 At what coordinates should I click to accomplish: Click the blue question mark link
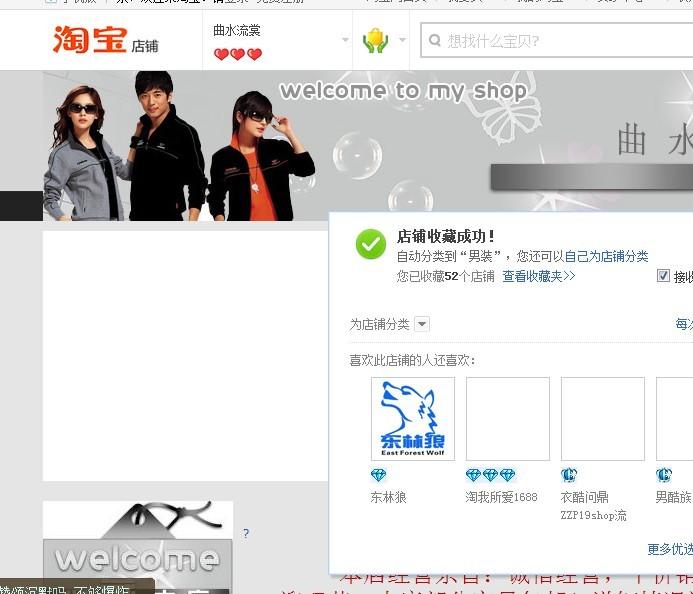coord(246,533)
